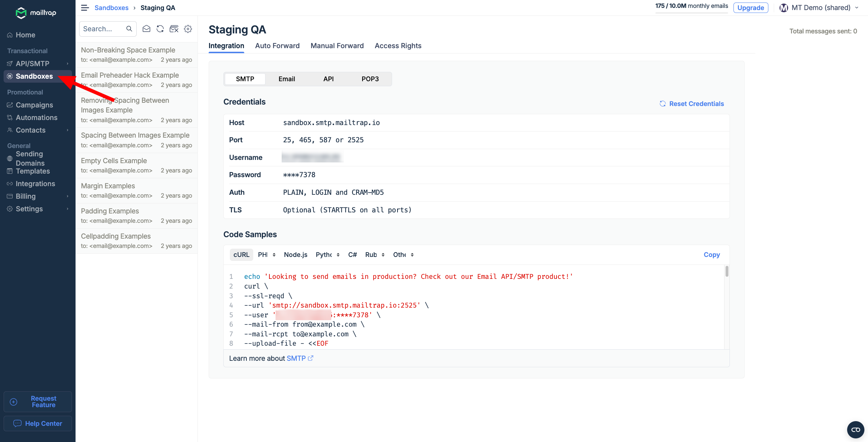Screen dimensions: 868x442
Task: Click the search magnifier icon
Action: tap(129, 29)
